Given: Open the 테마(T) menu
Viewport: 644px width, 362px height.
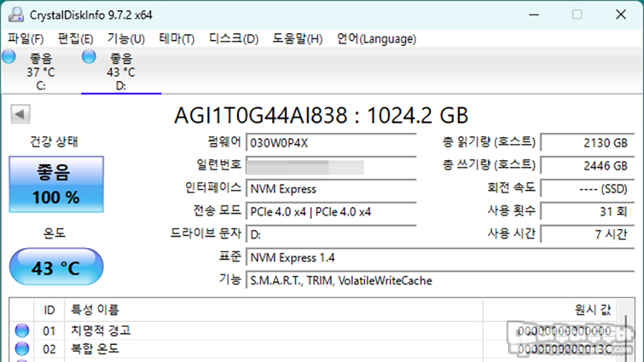Looking at the screenshot, I should pos(177,39).
